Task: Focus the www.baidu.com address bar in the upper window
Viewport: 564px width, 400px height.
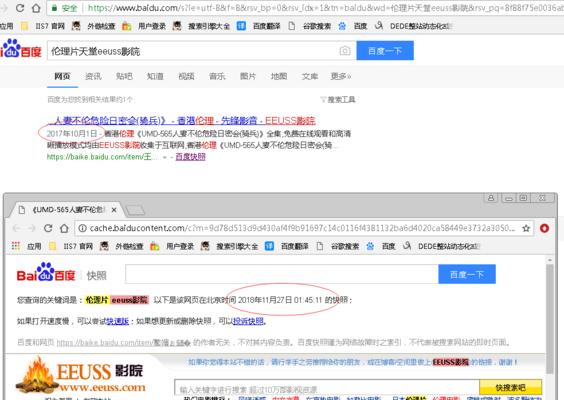Action: pyautogui.click(x=306, y=8)
